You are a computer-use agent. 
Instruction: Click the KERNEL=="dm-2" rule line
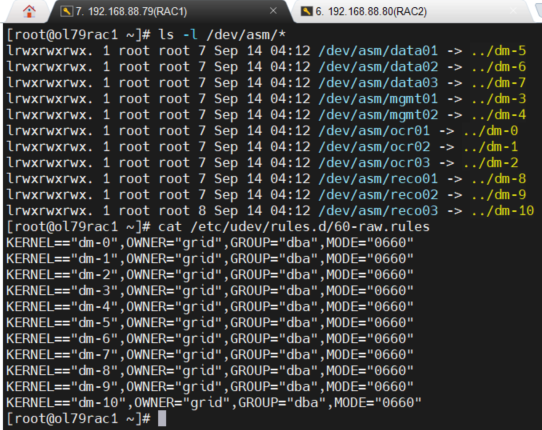tap(210, 274)
